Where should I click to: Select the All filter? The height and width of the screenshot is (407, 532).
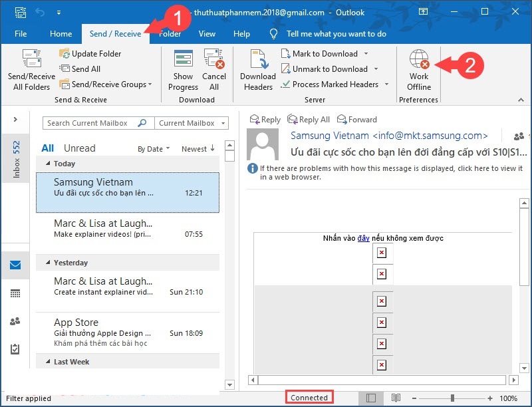pyautogui.click(x=47, y=148)
